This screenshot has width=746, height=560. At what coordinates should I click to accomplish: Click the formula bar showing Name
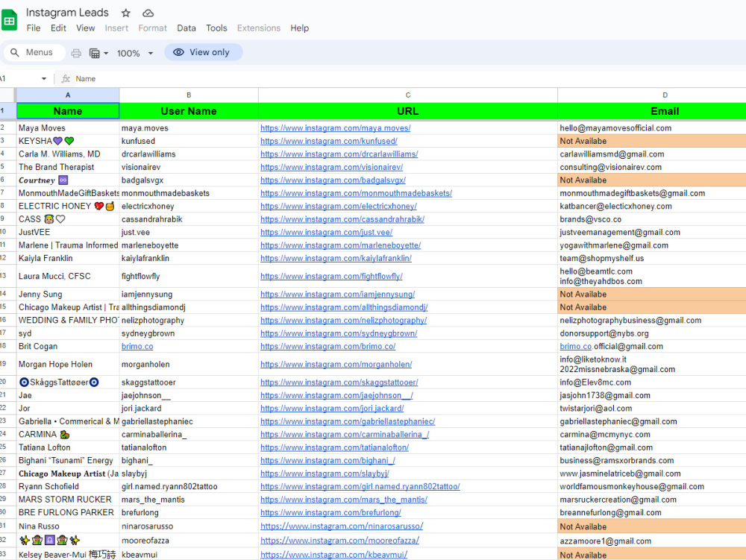coord(409,78)
